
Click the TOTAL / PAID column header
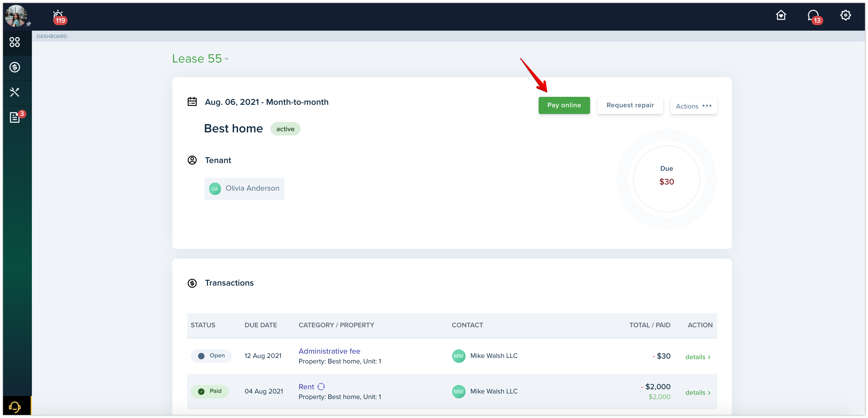[649, 325]
